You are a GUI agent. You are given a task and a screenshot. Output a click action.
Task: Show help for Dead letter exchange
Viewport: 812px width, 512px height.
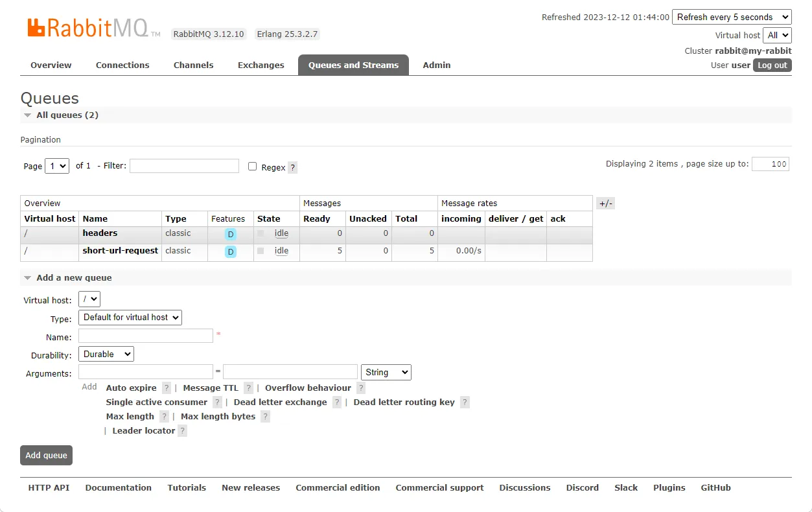[336, 402]
